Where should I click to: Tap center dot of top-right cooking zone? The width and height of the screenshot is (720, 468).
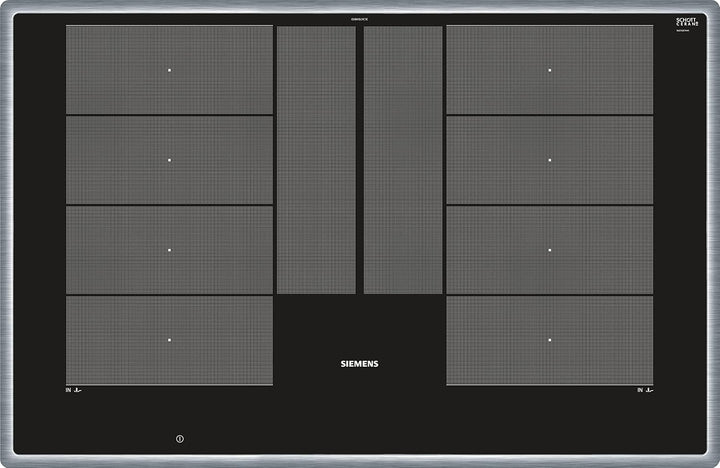click(549, 70)
